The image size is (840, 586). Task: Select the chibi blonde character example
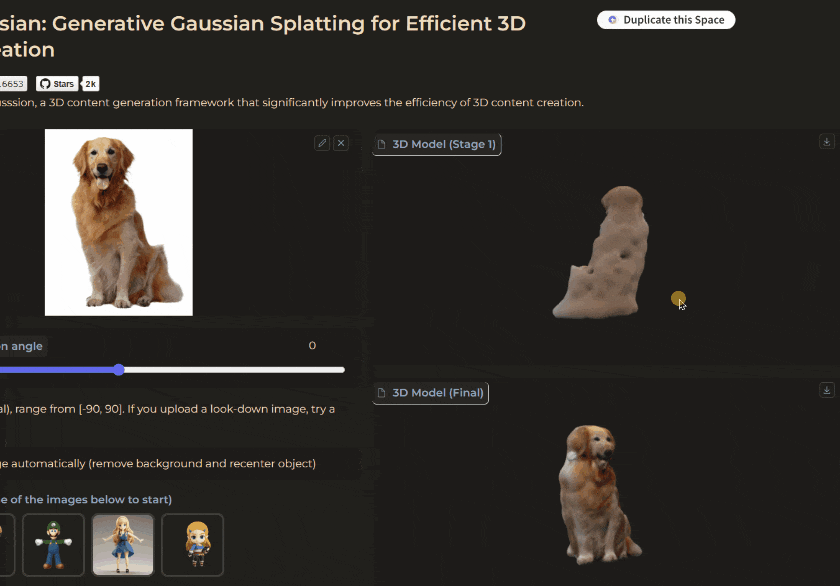[x=192, y=545]
